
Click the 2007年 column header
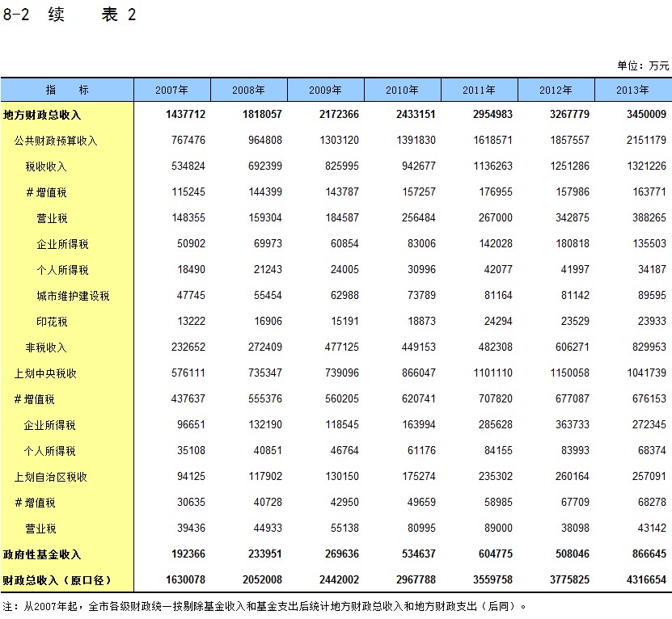point(171,90)
